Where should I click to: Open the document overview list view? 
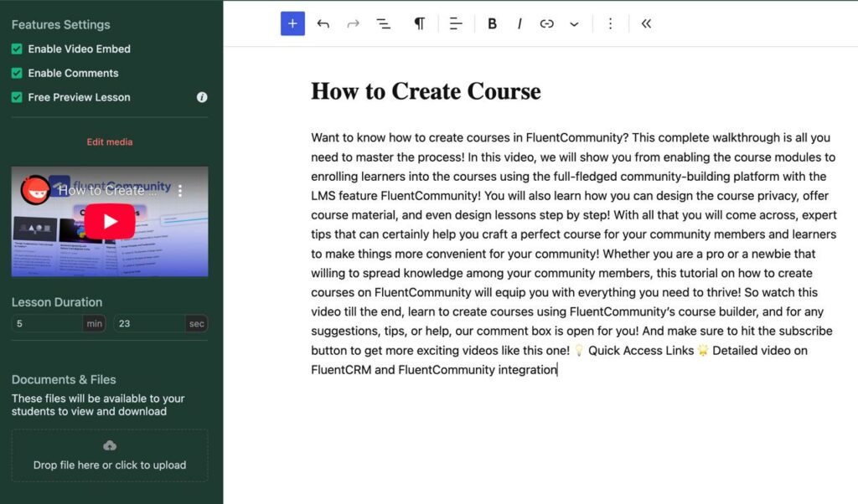pos(384,23)
